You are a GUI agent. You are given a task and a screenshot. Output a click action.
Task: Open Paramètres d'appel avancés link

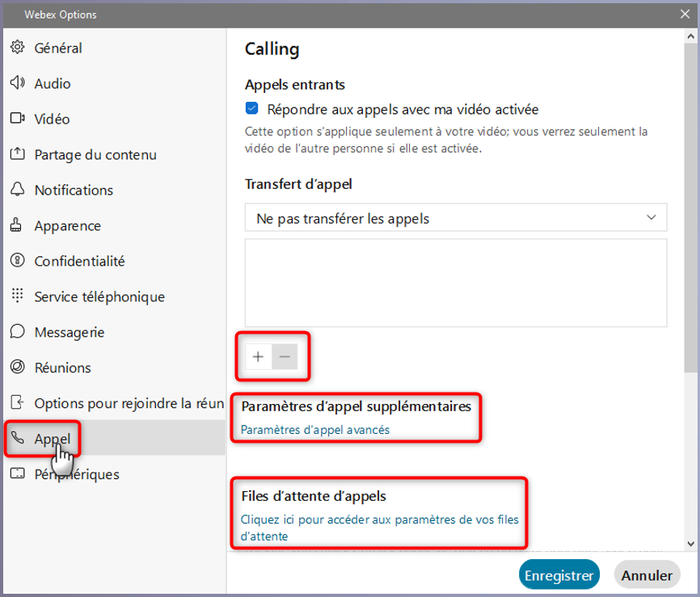point(315,430)
